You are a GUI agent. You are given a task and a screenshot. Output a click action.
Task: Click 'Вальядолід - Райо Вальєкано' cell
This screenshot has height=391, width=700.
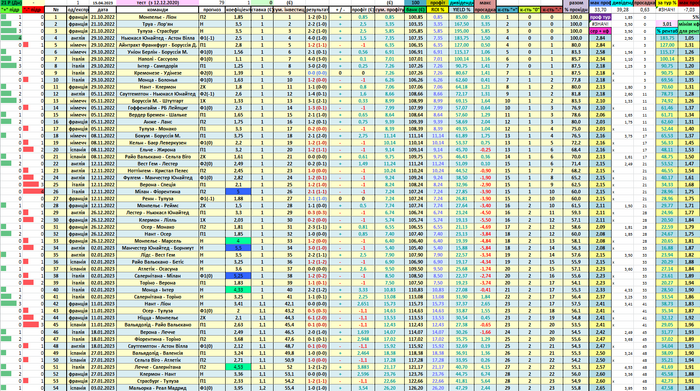coord(158,325)
